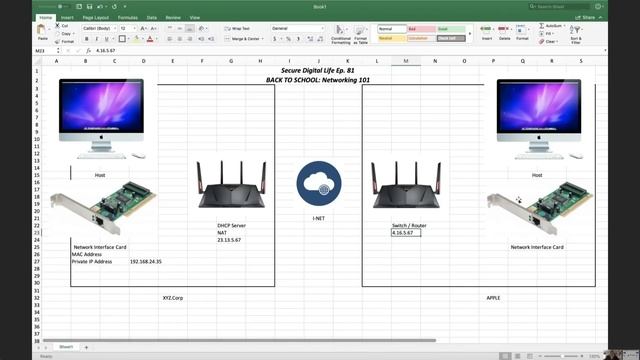
Task: Click the Cut scissors icon
Action: click(x=58, y=25)
